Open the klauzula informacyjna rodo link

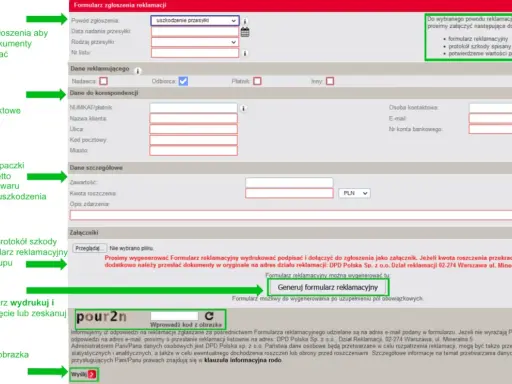point(243,360)
